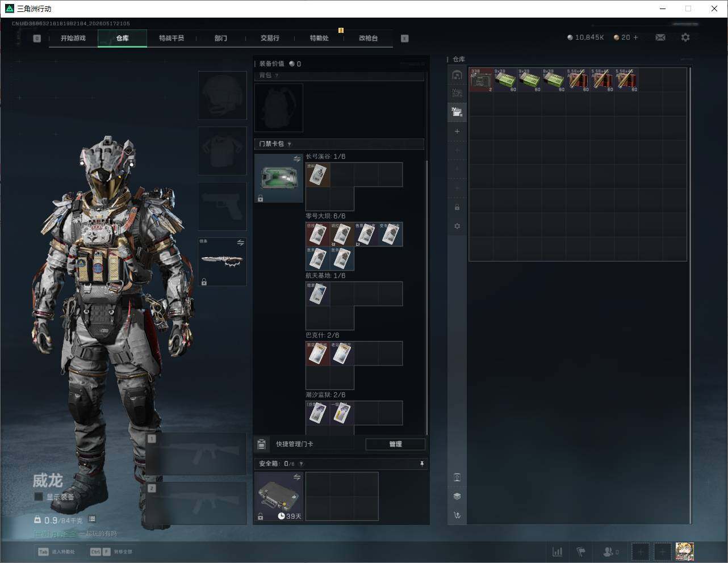Screen dimensions: 728x563
Task: Click the empty backpack slot
Action: [279, 108]
